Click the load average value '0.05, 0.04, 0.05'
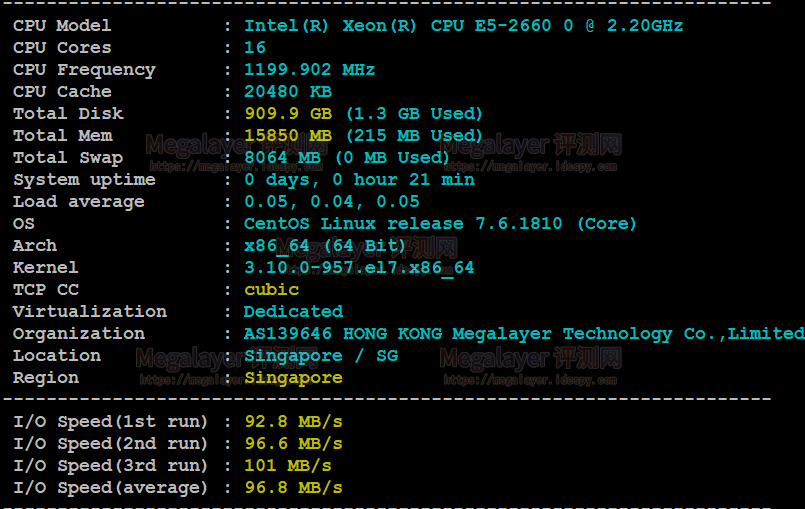 coord(332,202)
